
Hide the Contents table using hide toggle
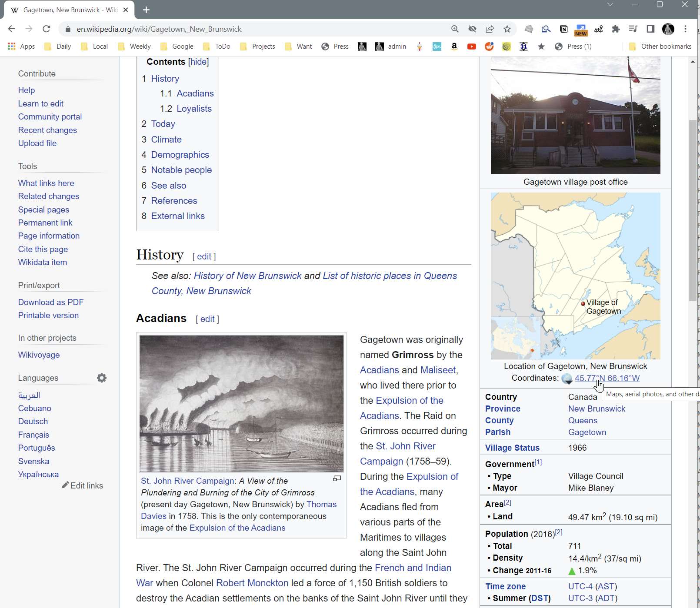click(198, 62)
